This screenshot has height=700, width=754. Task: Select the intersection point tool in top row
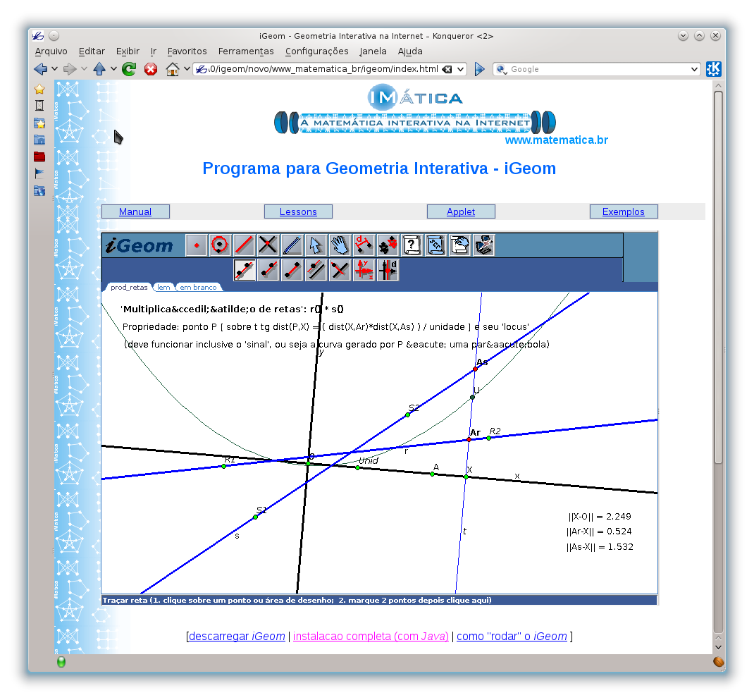tap(268, 245)
